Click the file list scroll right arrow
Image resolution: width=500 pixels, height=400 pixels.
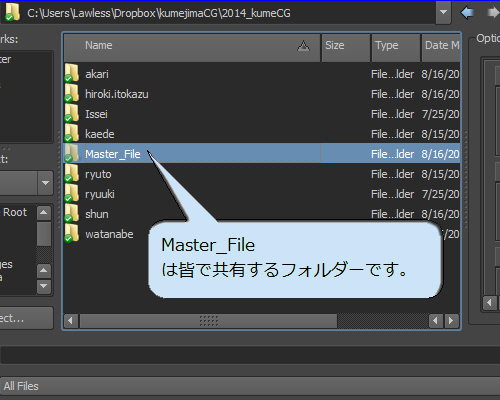(x=451, y=321)
